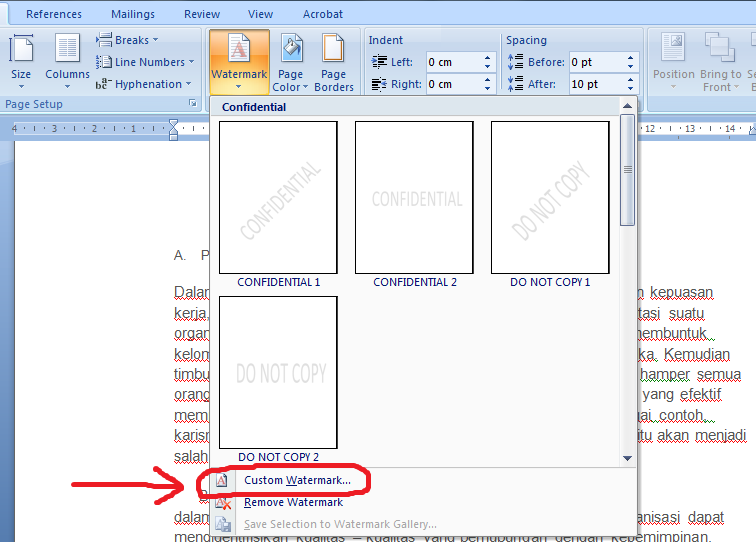Viewport: 756px width, 542px height.
Task: Expand the Line Numbers dropdown arrow
Action: tap(191, 62)
